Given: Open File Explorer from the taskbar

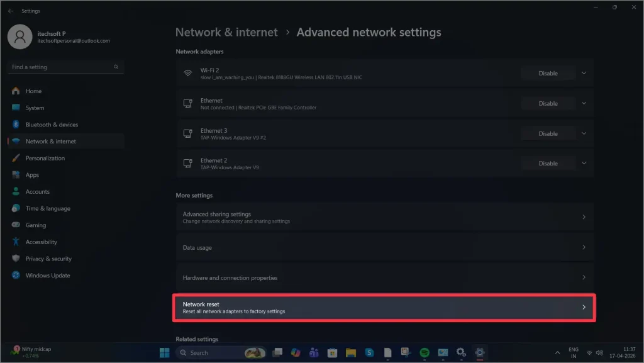Looking at the screenshot, I should (x=351, y=353).
